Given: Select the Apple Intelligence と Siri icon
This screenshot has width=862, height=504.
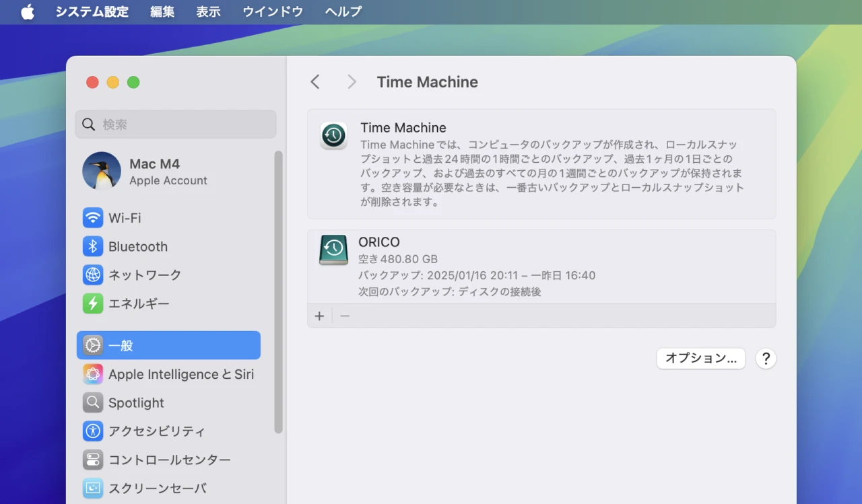Looking at the screenshot, I should click(93, 374).
